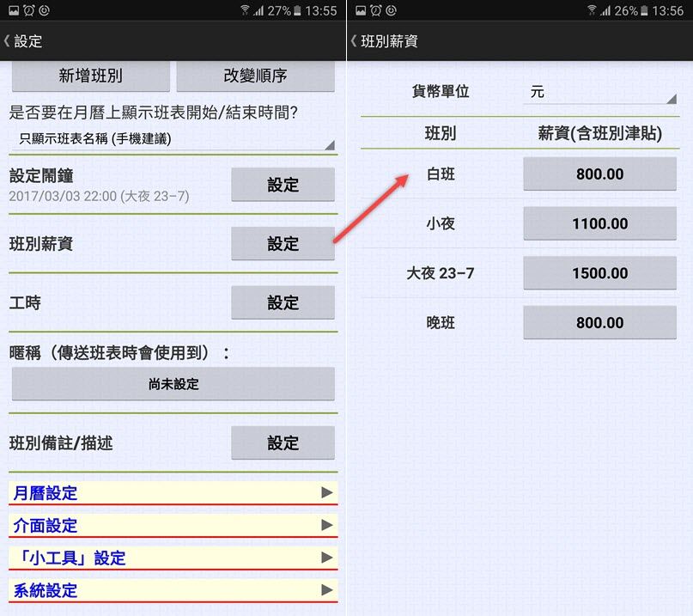Tap the 小夜 shift name
The image size is (693, 616).
[441, 223]
